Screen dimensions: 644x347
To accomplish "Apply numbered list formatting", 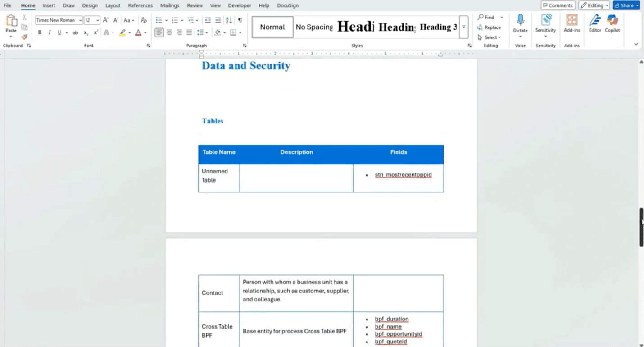I will [x=175, y=20].
